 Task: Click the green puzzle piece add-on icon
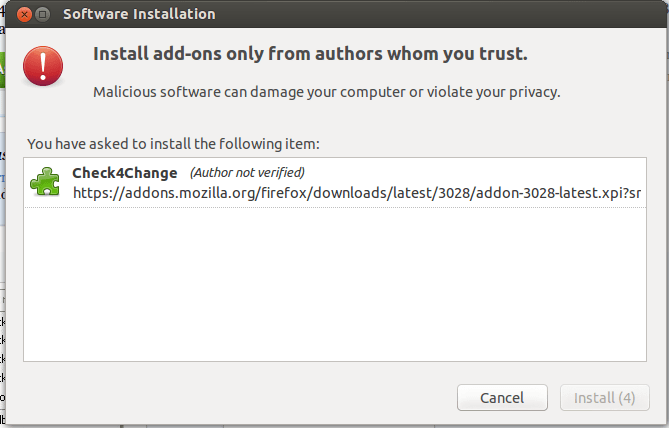pos(45,181)
